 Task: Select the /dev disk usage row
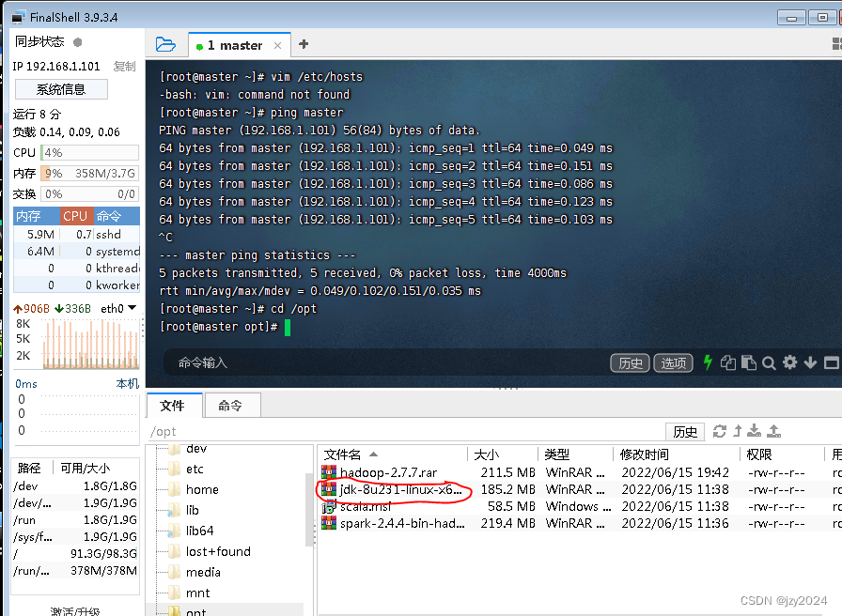pyautogui.click(x=75, y=486)
